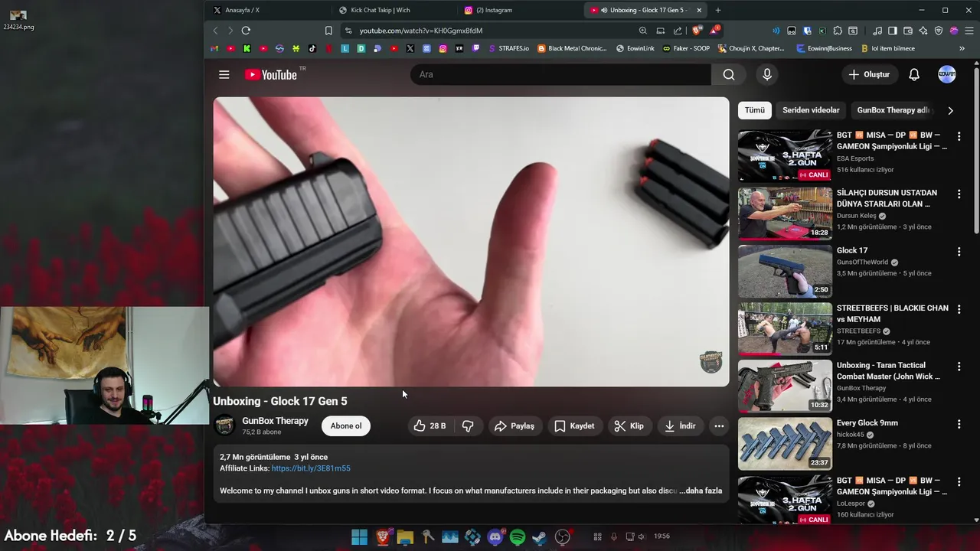Image resolution: width=980 pixels, height=551 pixels.
Task: Open the YouTube account avatar menu
Action: (x=947, y=74)
